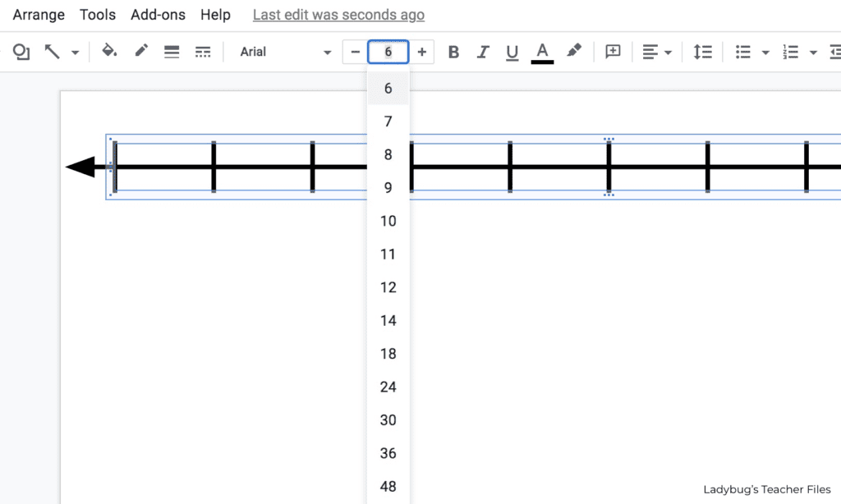Click the text Align icon
841x504 pixels.
click(x=650, y=52)
